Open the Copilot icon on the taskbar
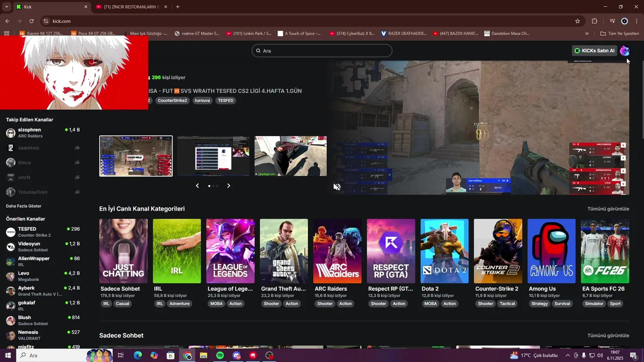Viewport: 644px width, 362px height. coord(154,355)
